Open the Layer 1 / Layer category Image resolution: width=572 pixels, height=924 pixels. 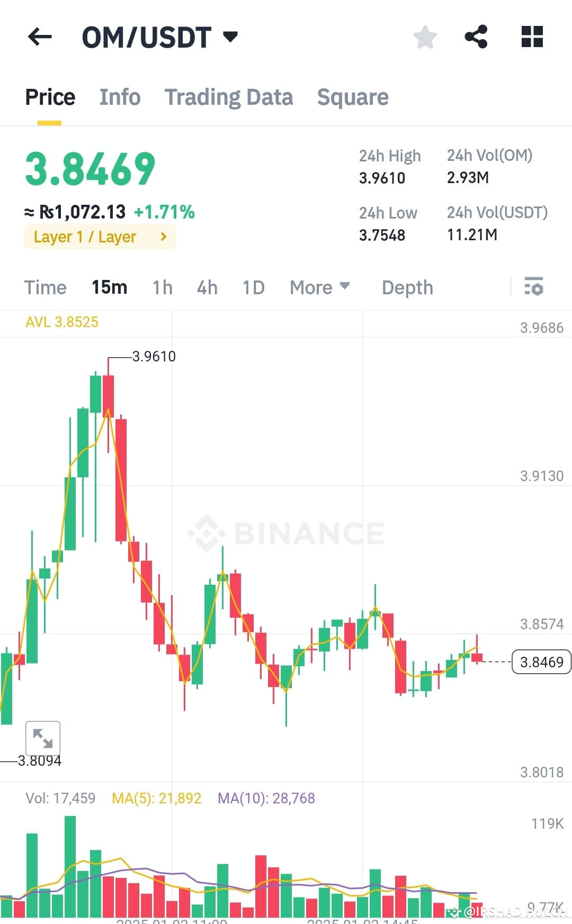click(x=100, y=237)
